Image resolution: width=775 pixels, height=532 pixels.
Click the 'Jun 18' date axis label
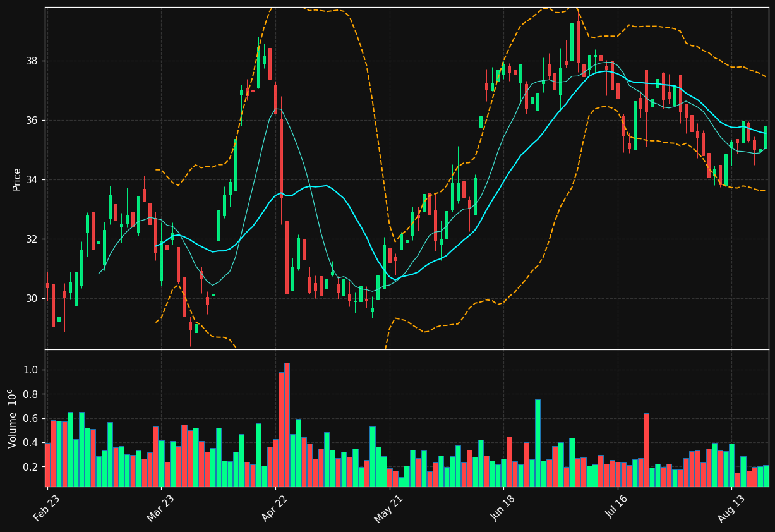coord(503,509)
